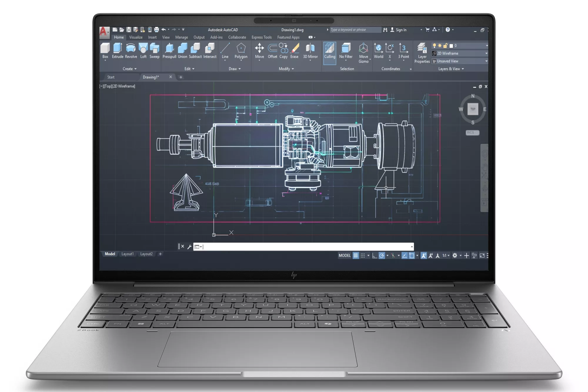This screenshot has height=392, width=588.
Task: Open the Unsaved View dropdown
Action: point(487,61)
